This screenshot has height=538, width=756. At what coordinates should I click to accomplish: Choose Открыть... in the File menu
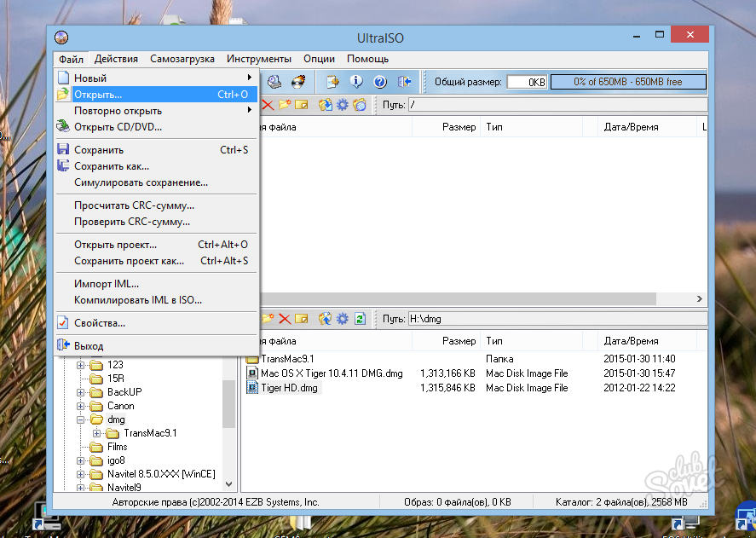[x=156, y=95]
